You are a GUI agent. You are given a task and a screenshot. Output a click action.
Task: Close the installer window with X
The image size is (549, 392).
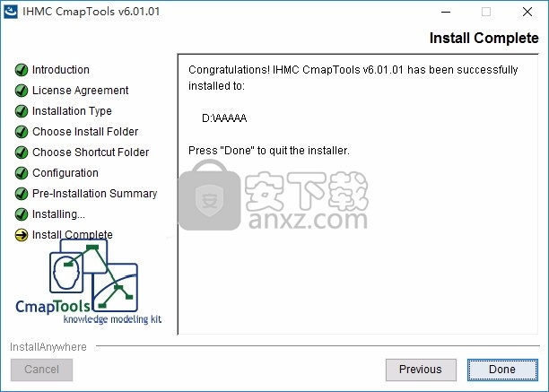(x=527, y=12)
